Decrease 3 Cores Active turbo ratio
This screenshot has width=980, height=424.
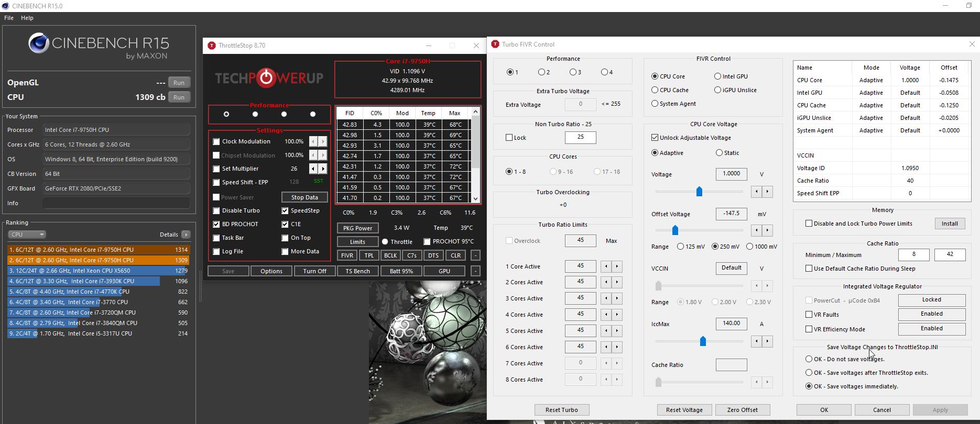click(x=606, y=298)
